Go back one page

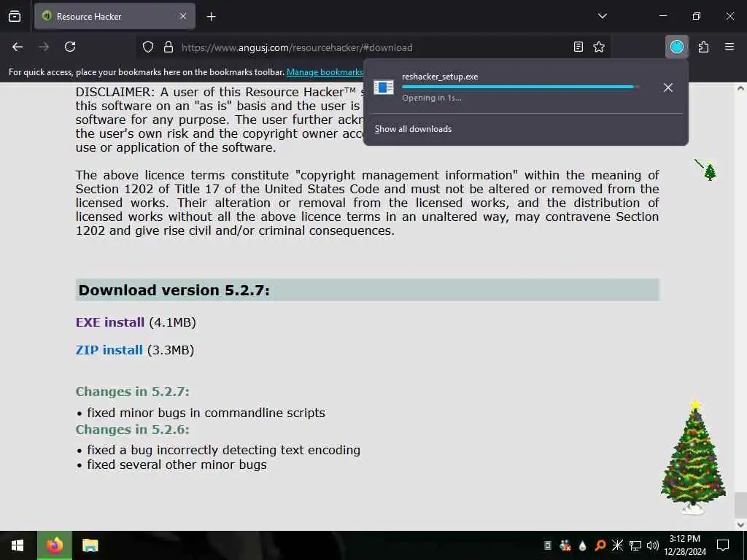pyautogui.click(x=18, y=47)
